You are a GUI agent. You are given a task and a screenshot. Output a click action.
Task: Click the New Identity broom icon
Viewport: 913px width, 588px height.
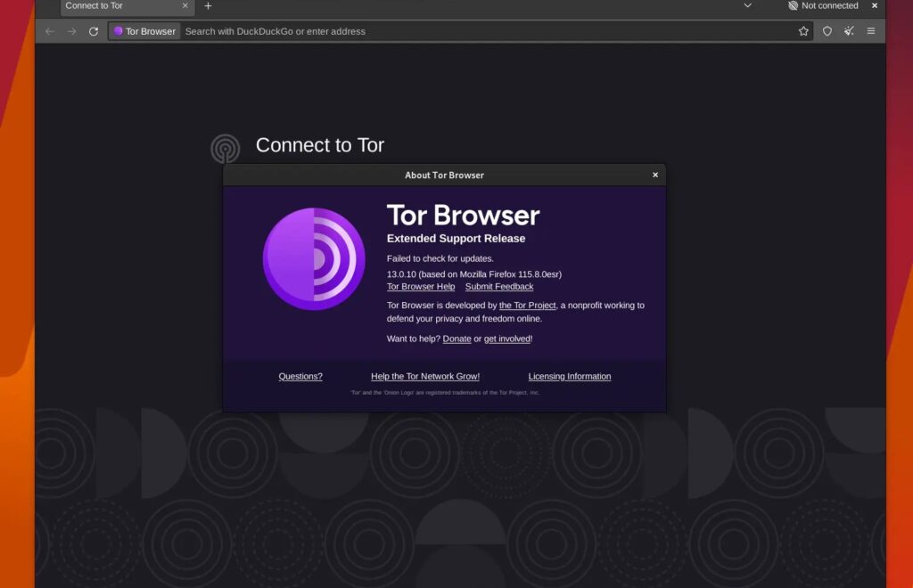click(x=849, y=31)
